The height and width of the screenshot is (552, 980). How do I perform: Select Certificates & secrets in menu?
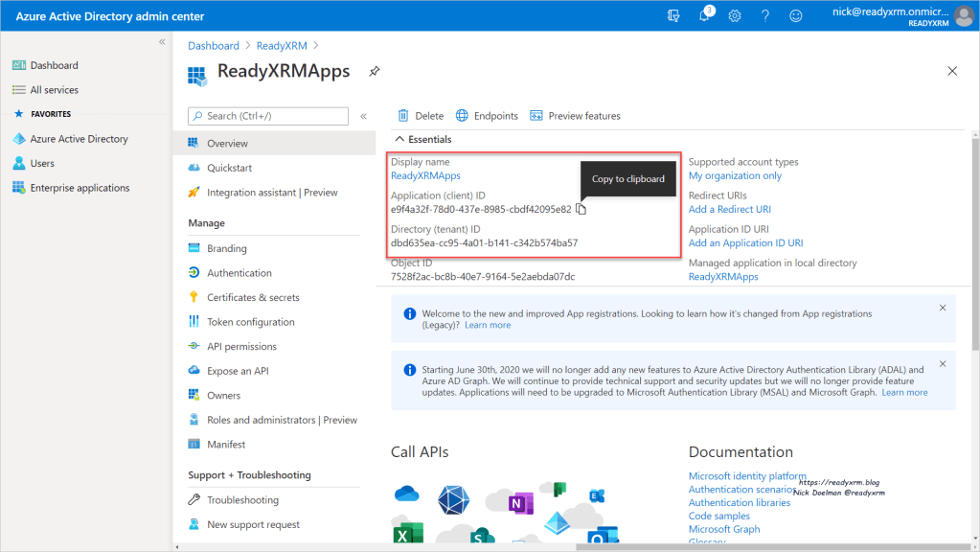point(253,297)
